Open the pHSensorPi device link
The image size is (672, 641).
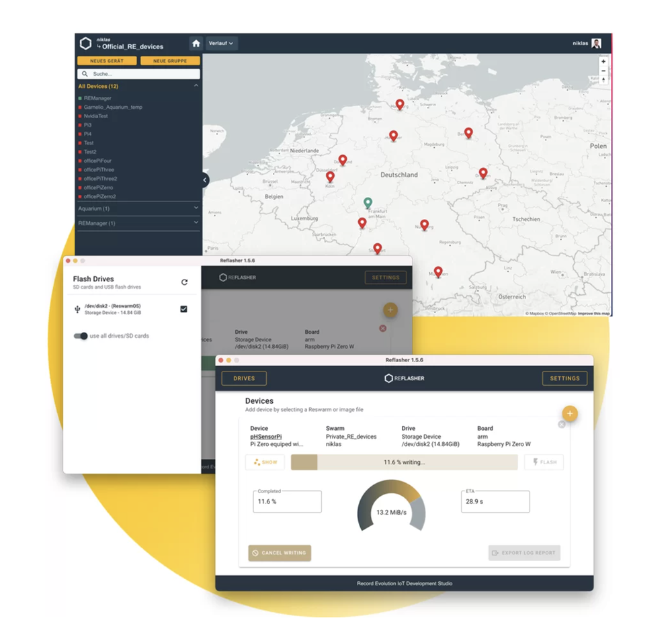pyautogui.click(x=265, y=437)
